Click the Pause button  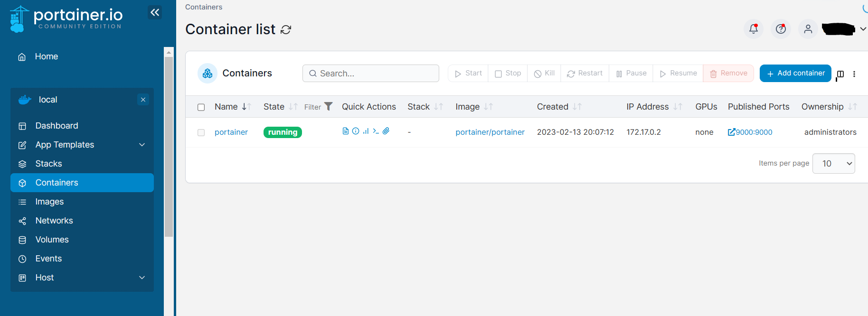[x=631, y=73]
